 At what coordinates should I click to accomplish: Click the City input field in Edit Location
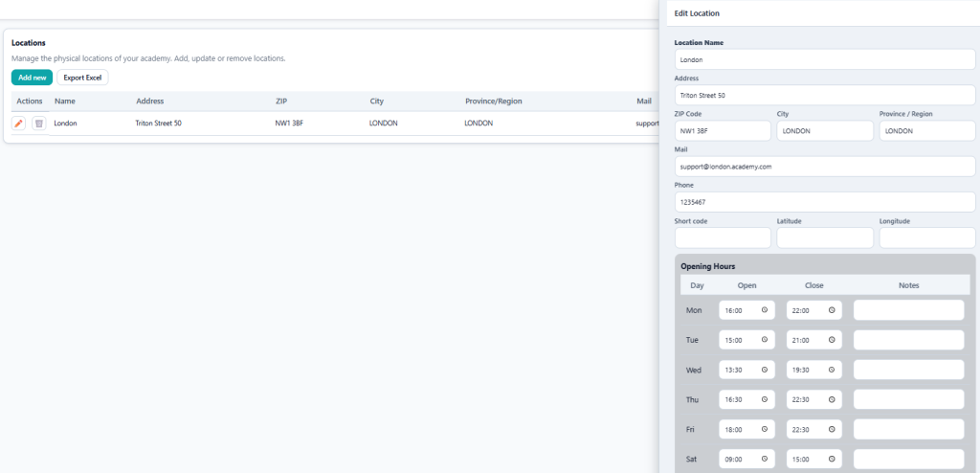(825, 131)
